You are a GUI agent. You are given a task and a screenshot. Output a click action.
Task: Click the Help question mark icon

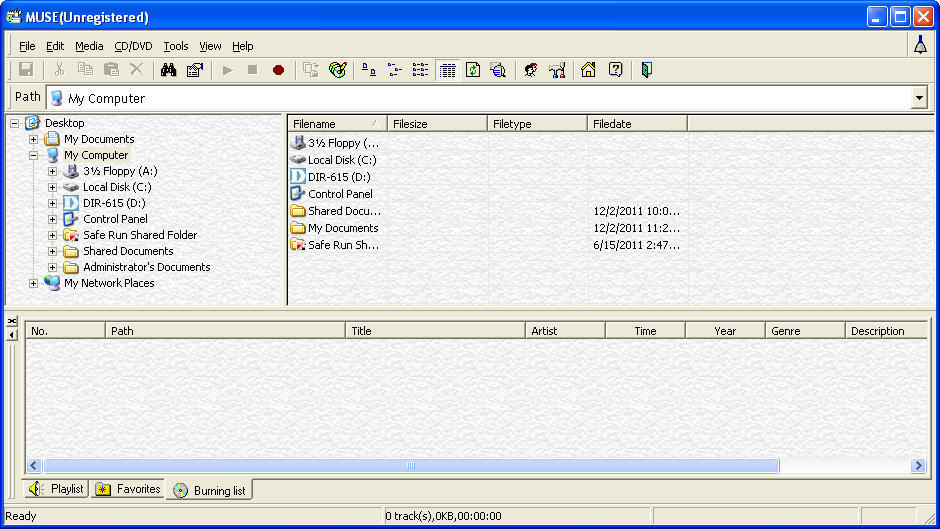point(615,70)
